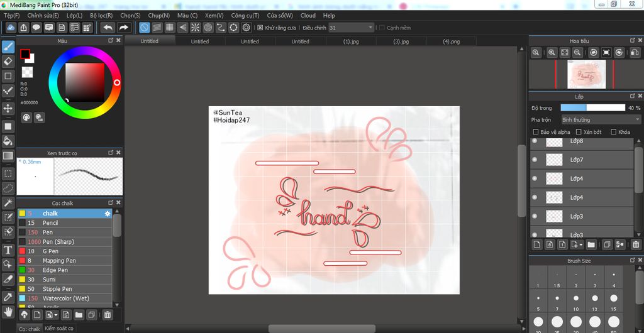The height and width of the screenshot is (333, 644).
Task: Open the Bộ lọc(R) menu
Action: pyautogui.click(x=101, y=15)
